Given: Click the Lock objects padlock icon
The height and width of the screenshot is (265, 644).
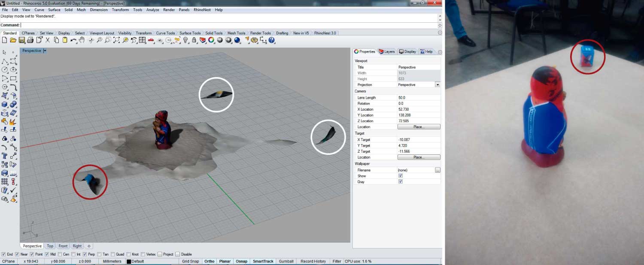Looking at the screenshot, I should pos(194,40).
